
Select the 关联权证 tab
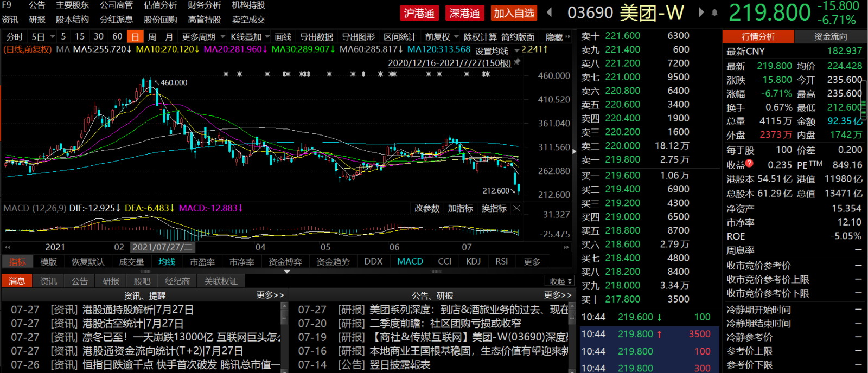(x=221, y=281)
